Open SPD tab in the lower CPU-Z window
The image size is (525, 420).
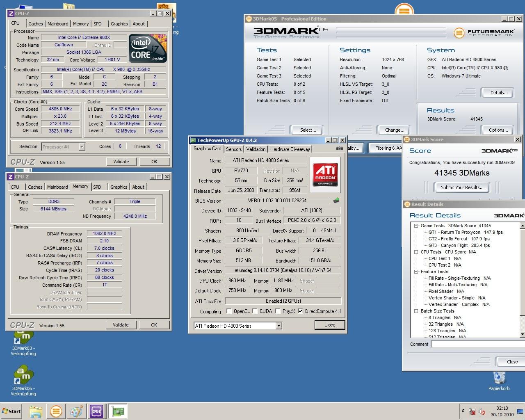(x=97, y=187)
